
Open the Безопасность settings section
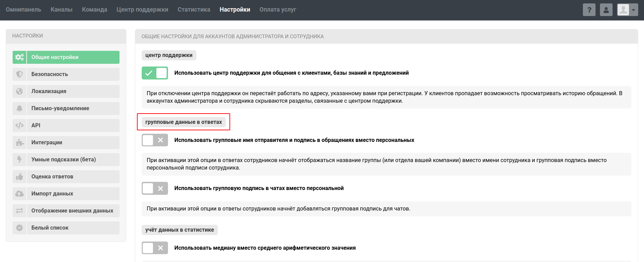66,74
